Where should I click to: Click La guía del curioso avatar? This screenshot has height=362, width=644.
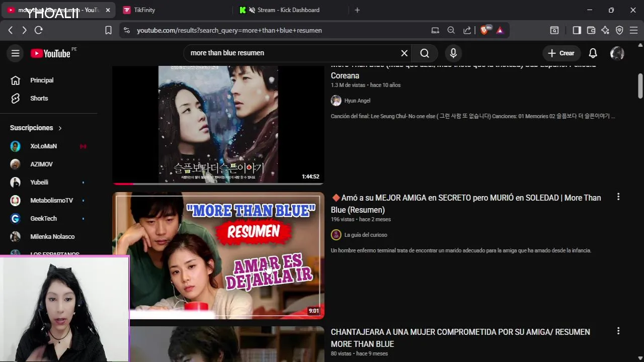click(336, 235)
